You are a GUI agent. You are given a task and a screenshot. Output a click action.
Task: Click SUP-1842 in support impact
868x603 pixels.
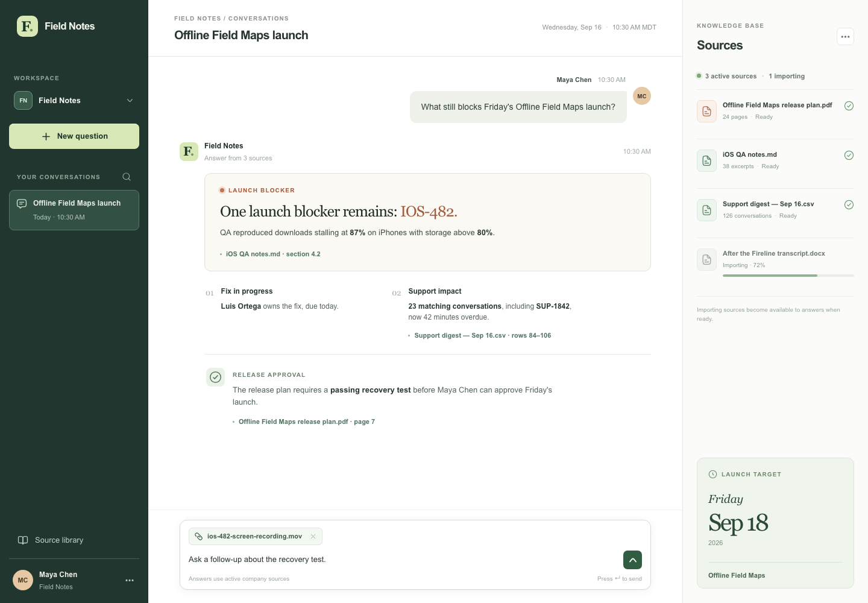coord(553,306)
